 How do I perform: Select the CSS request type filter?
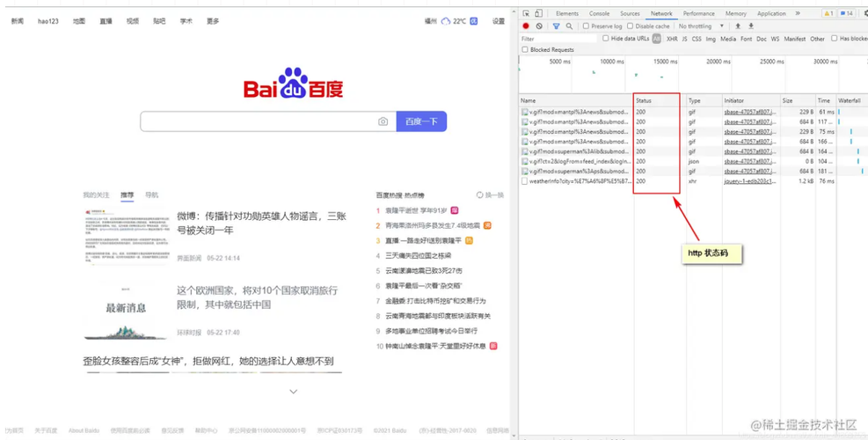pyautogui.click(x=697, y=39)
